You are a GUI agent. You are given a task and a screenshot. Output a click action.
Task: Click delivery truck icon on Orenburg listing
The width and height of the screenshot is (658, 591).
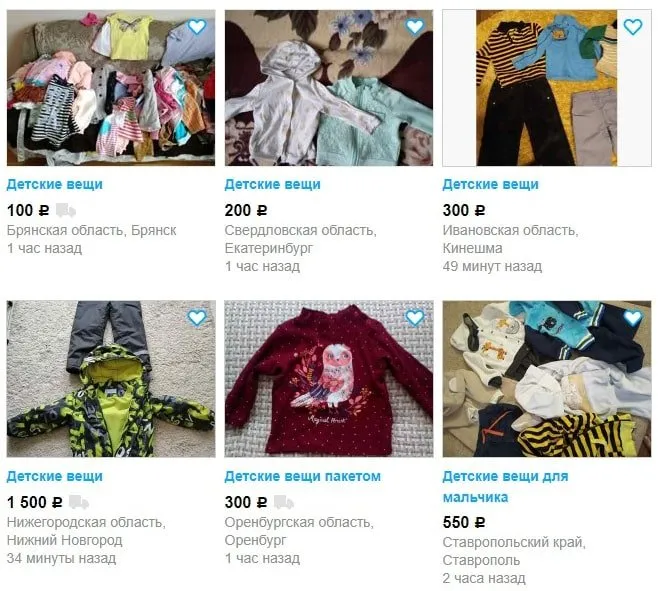[284, 502]
